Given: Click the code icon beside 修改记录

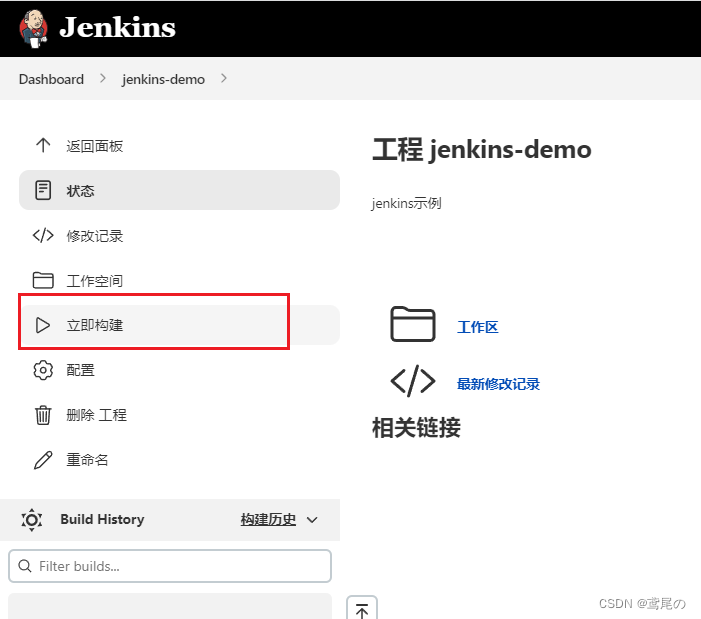Looking at the screenshot, I should pyautogui.click(x=43, y=235).
